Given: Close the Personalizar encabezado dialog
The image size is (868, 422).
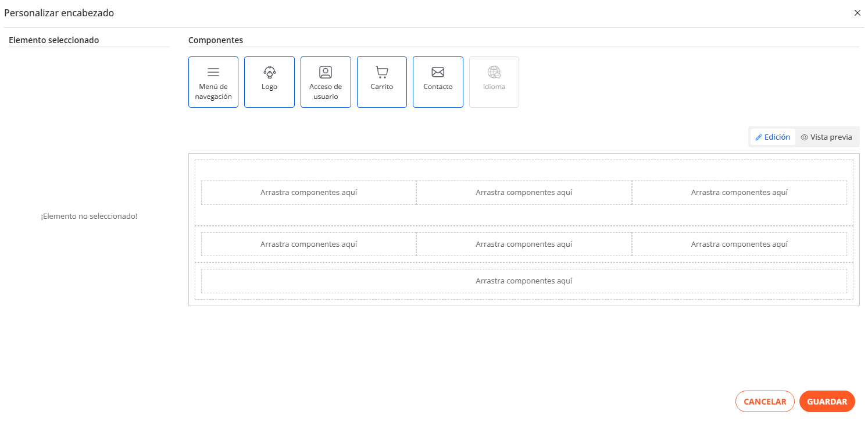Looking at the screenshot, I should (858, 13).
